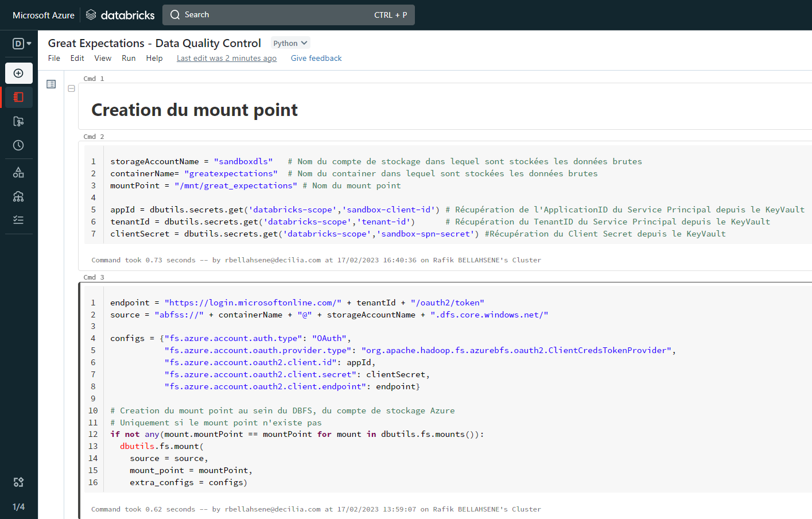Image resolution: width=812 pixels, height=519 pixels.
Task: Open the Workflows list sidebar icon
Action: click(x=19, y=220)
